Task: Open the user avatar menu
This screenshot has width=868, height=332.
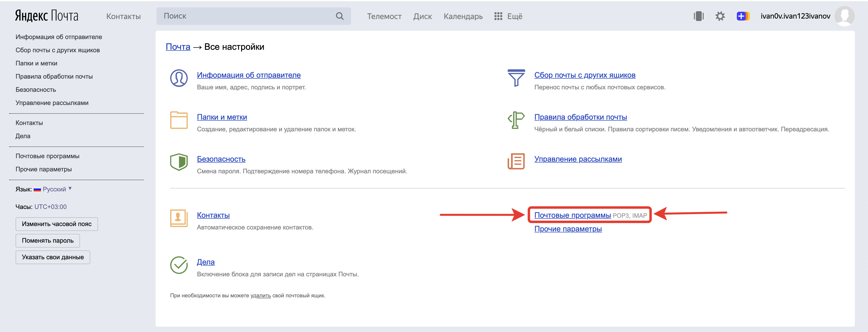Action: (x=844, y=16)
